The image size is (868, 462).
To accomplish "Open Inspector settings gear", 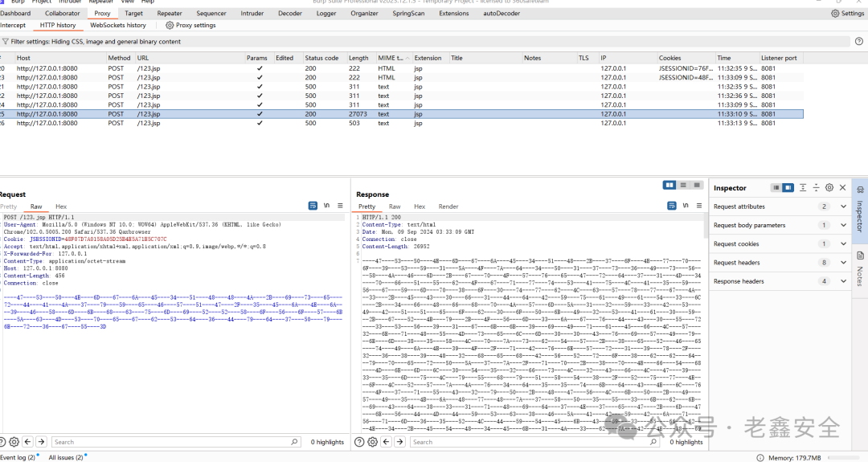I will [x=829, y=187].
